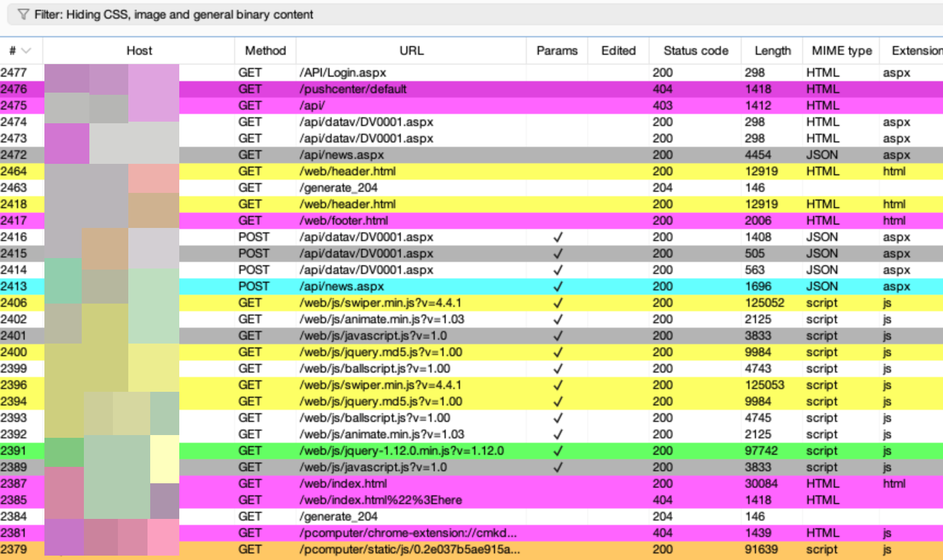This screenshot has height=560, width=943.
Task: Select cyan highlighted POST /api/news.aspx row
Action: [x=341, y=286]
